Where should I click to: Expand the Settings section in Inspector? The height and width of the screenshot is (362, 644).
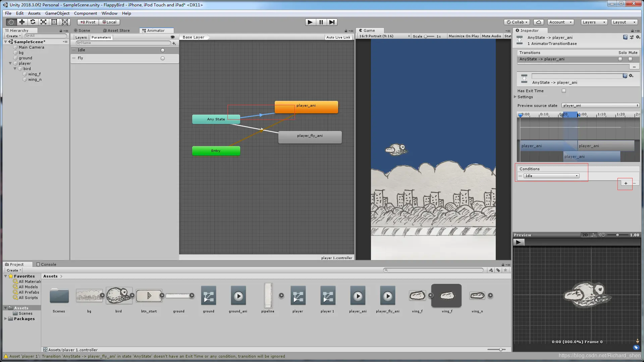(x=516, y=97)
